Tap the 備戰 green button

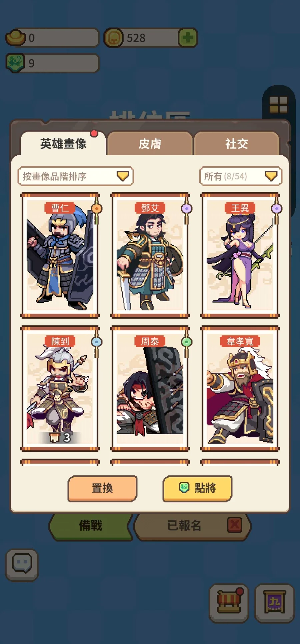[x=90, y=526]
